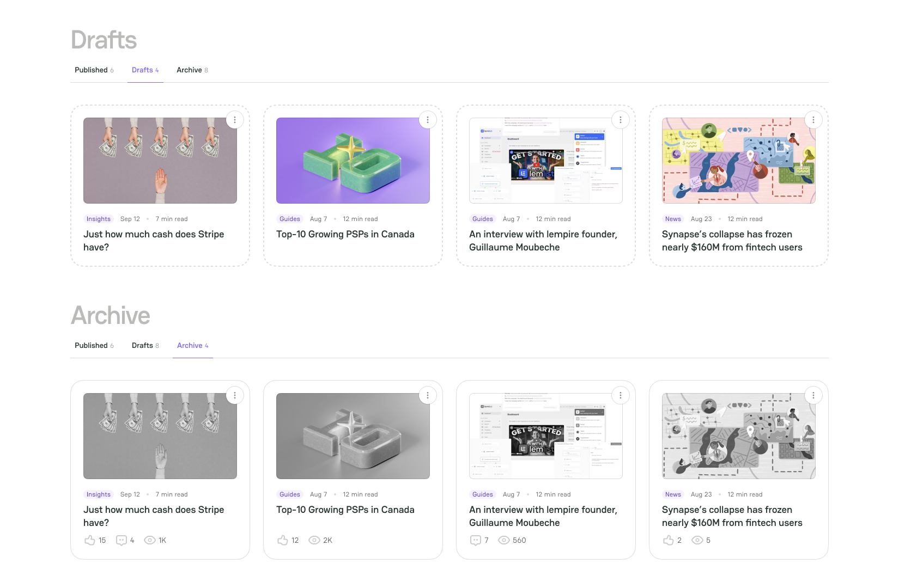
Task: Open more options on lempire interview draft card
Action: [621, 120]
